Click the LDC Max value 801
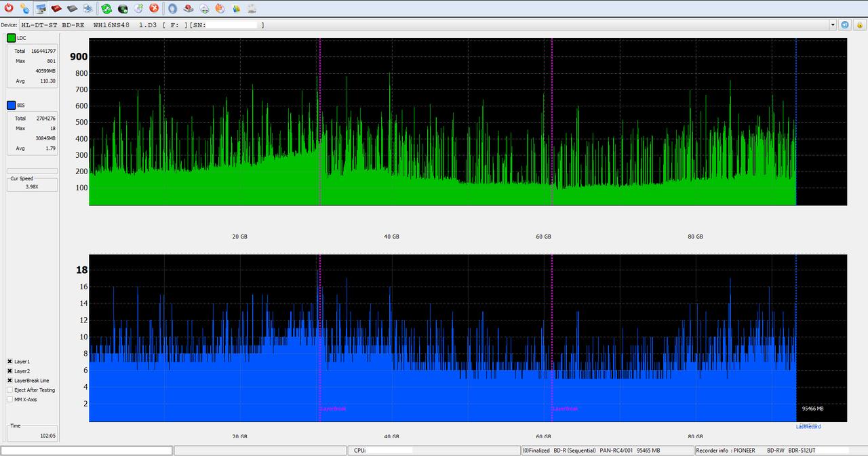This screenshot has width=868, height=456. pos(52,61)
